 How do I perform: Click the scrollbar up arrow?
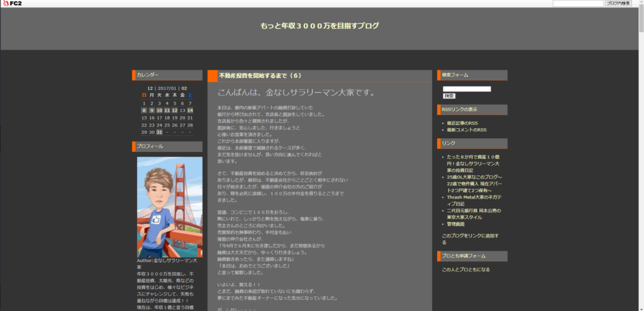click(641, 3)
